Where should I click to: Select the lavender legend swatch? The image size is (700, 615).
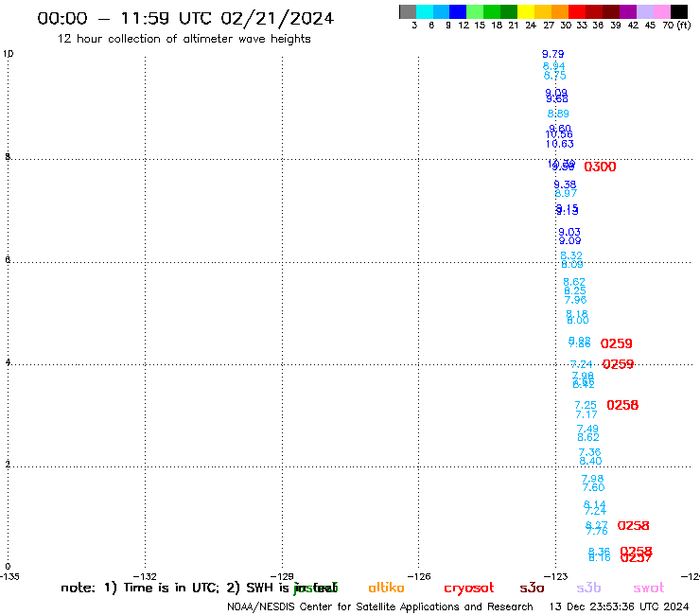(644, 11)
